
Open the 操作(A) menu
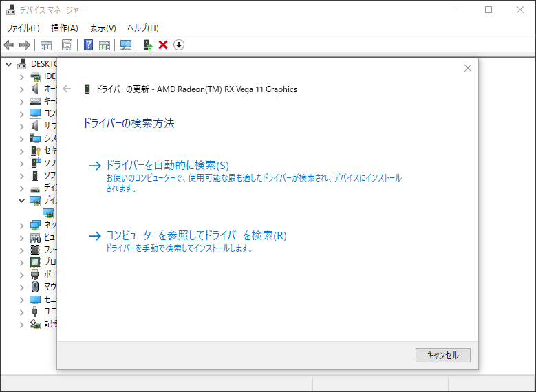65,28
